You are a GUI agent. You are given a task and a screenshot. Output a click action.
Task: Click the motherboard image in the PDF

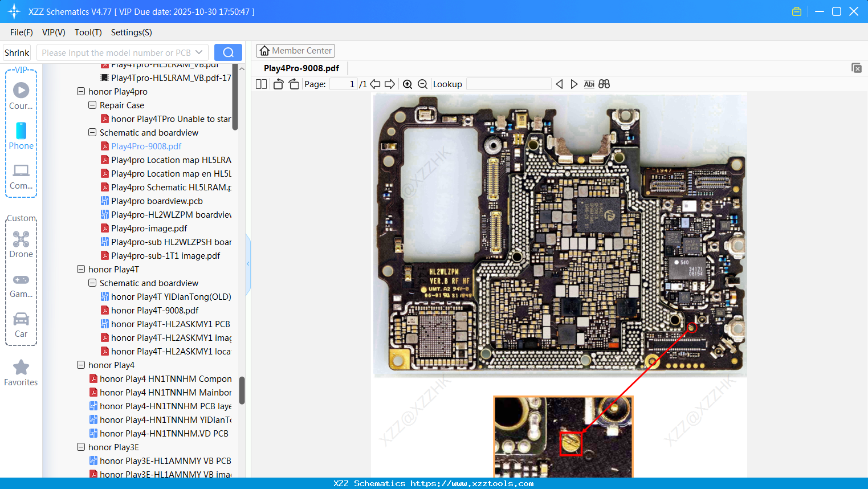(560, 234)
